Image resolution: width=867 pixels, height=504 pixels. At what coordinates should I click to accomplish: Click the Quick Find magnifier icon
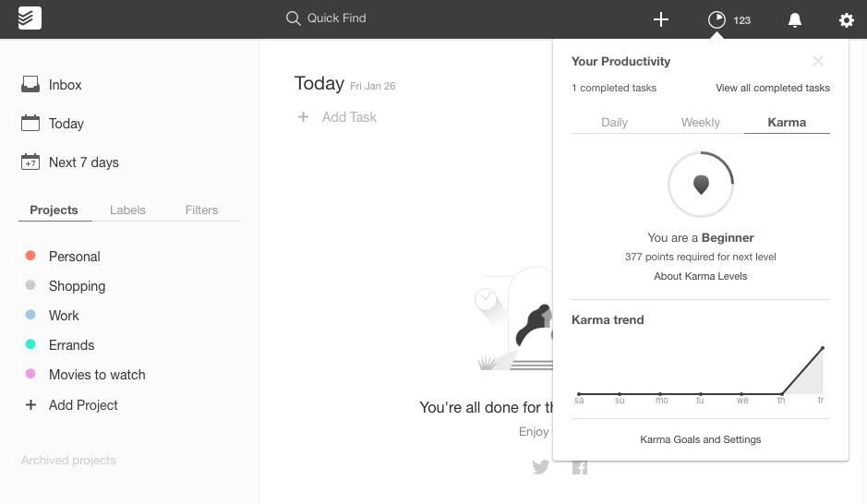point(293,18)
